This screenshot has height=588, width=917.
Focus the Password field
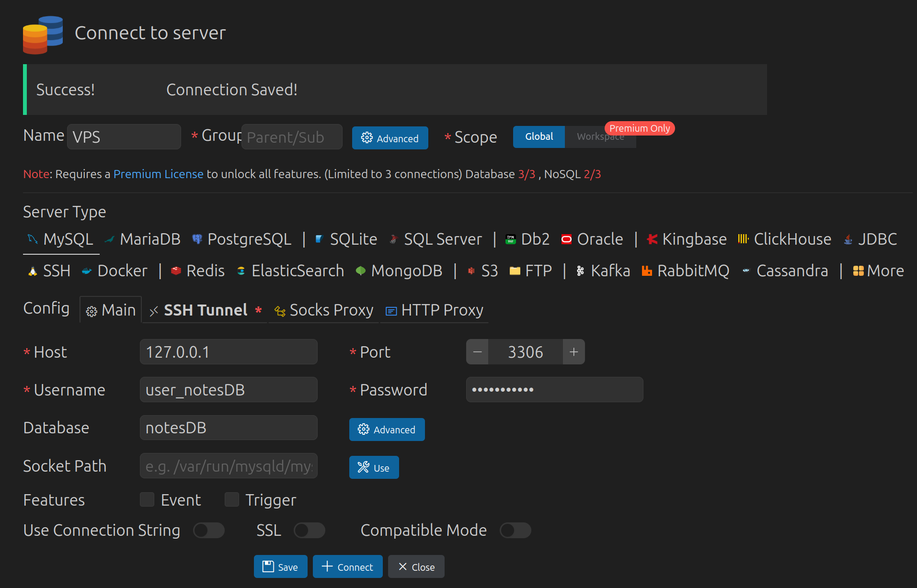(x=555, y=389)
